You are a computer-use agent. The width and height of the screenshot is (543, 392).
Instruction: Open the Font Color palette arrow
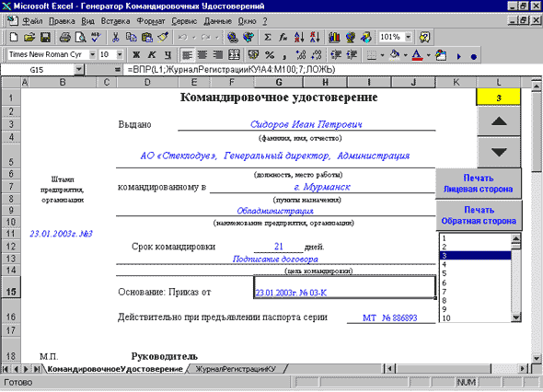tap(428, 55)
